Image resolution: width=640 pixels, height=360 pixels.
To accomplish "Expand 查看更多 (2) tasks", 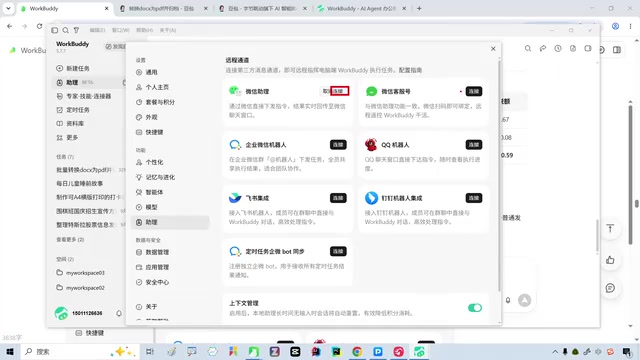I will [x=70, y=240].
